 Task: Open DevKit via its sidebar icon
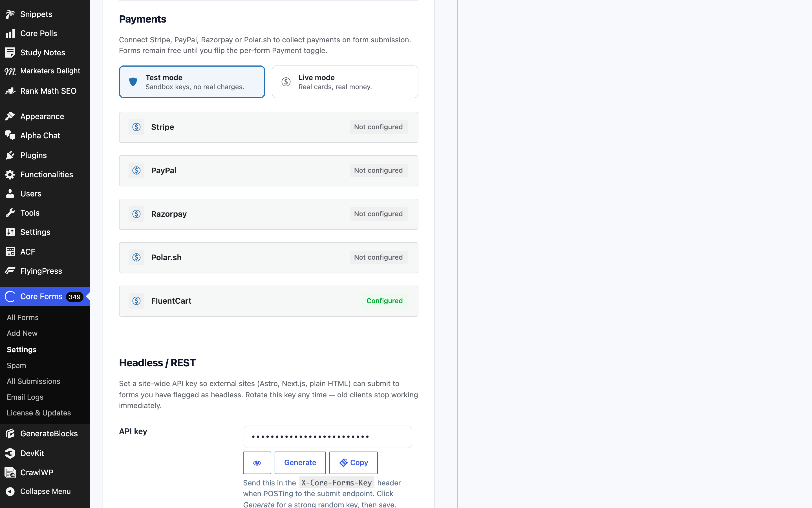tap(10, 453)
